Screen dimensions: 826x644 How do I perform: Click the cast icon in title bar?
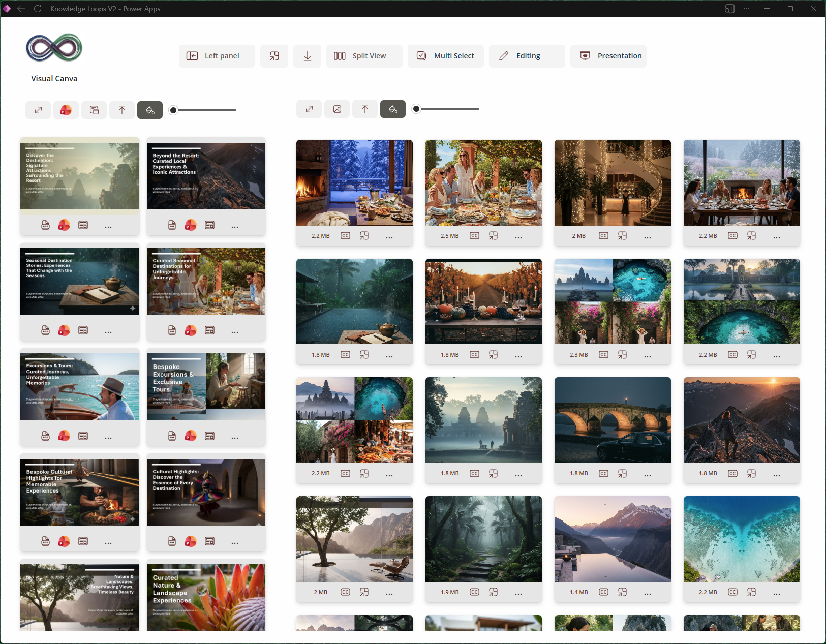click(x=729, y=9)
